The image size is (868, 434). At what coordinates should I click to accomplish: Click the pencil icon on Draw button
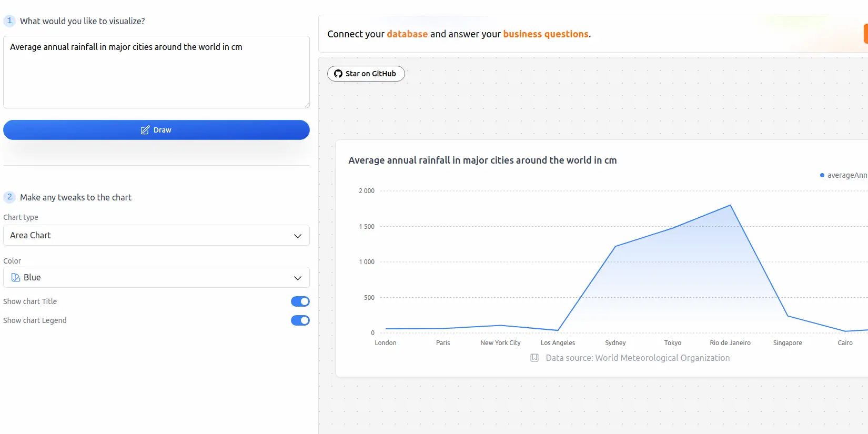[145, 130]
